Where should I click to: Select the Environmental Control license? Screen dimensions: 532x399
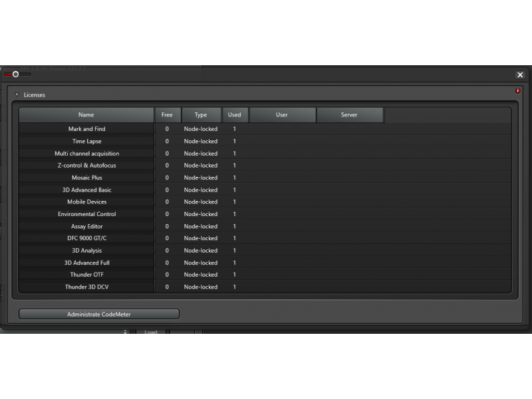click(x=265, y=214)
